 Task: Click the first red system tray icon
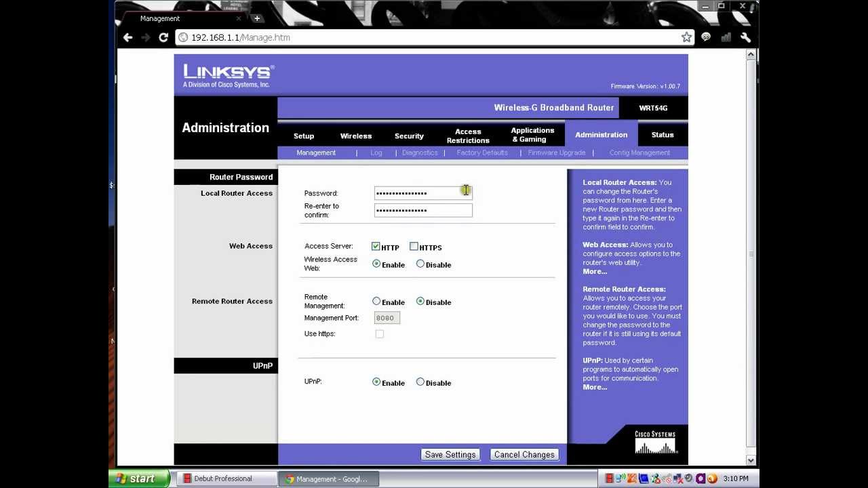tap(610, 479)
